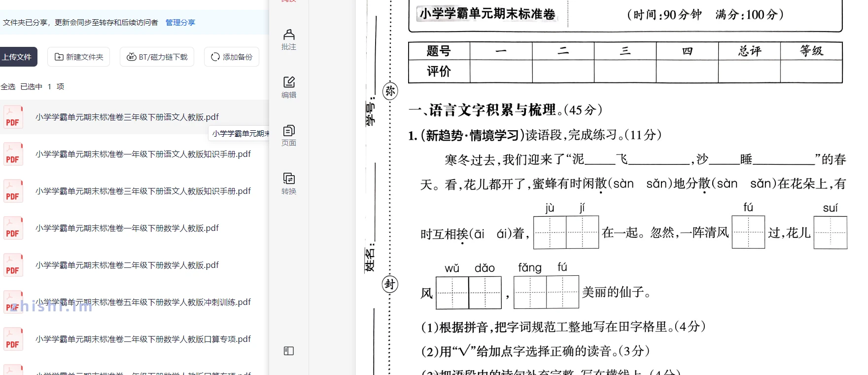
Task: Toggle the sidebar panel icon at bottom
Action: click(x=289, y=351)
